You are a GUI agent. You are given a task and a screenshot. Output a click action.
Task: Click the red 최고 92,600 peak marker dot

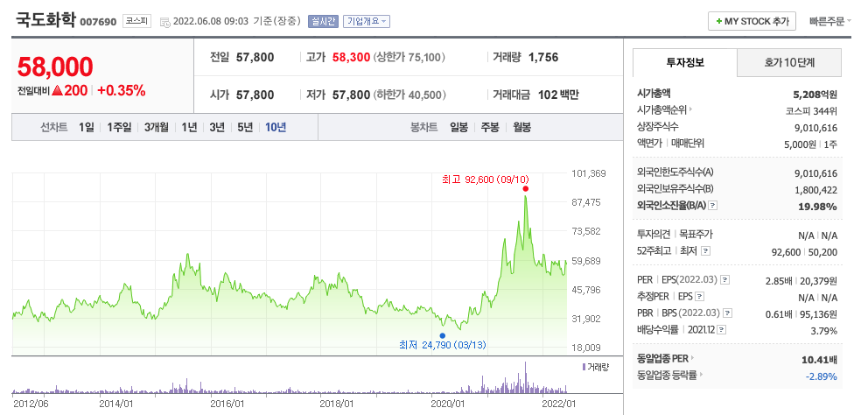525,189
